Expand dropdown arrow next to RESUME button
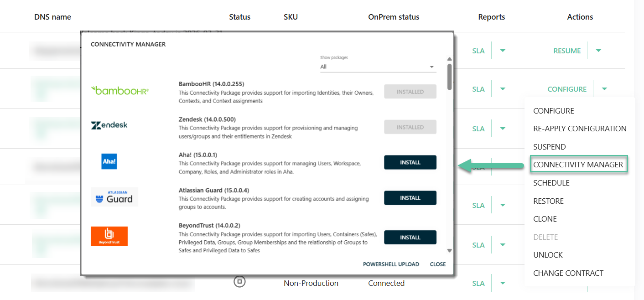The height and width of the screenshot is (300, 644). click(598, 51)
